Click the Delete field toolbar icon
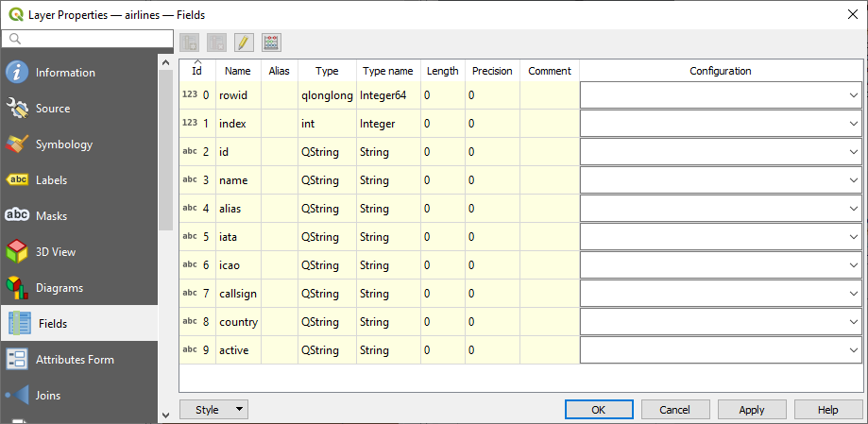This screenshot has height=424, width=868. (216, 42)
